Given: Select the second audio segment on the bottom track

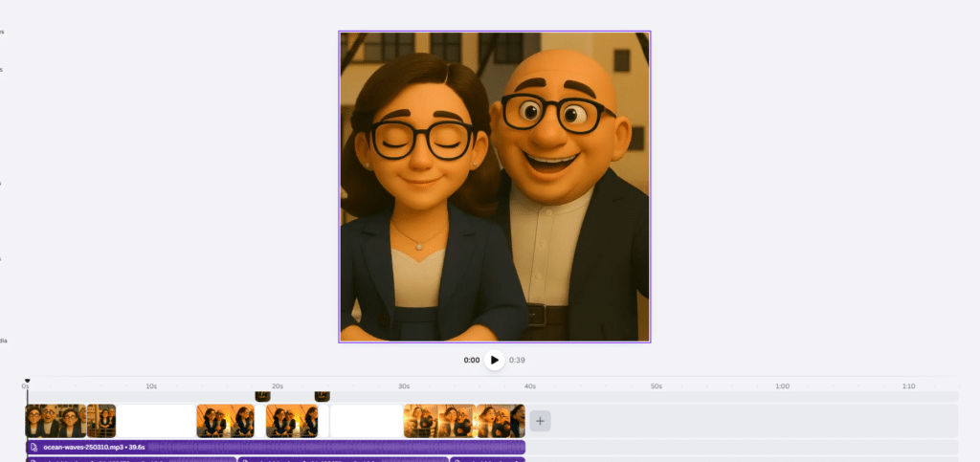Looking at the screenshot, I should (344, 460).
